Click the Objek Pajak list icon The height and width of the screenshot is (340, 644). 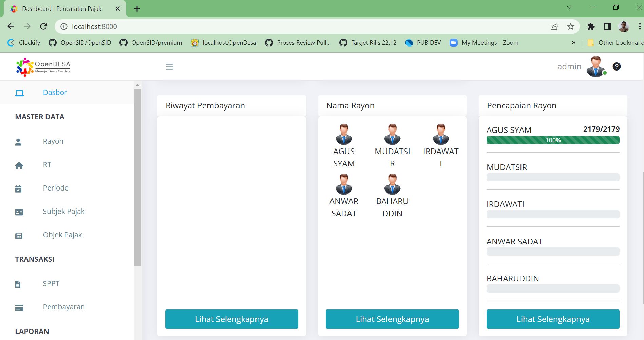point(19,236)
